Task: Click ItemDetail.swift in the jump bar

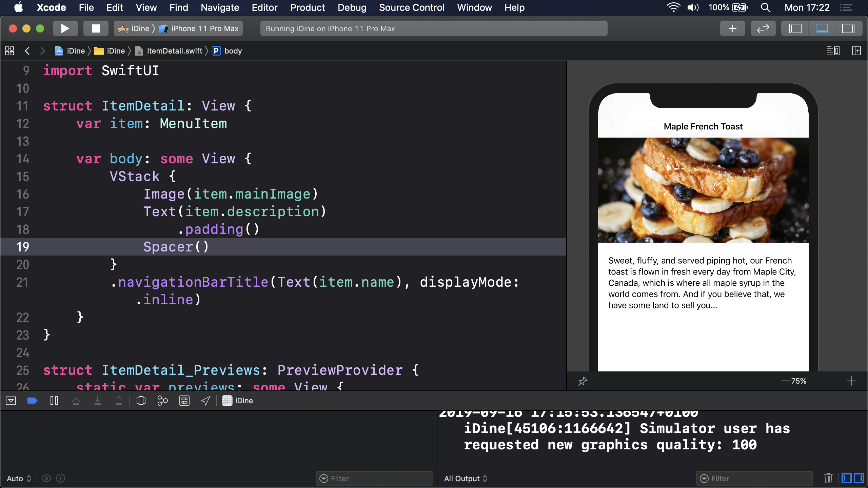Action: [174, 51]
